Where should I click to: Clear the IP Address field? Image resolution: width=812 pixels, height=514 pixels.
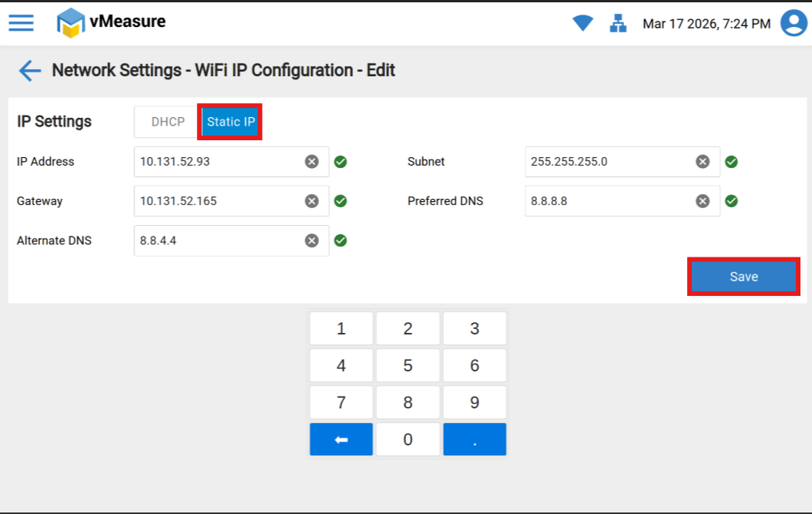pos(311,162)
